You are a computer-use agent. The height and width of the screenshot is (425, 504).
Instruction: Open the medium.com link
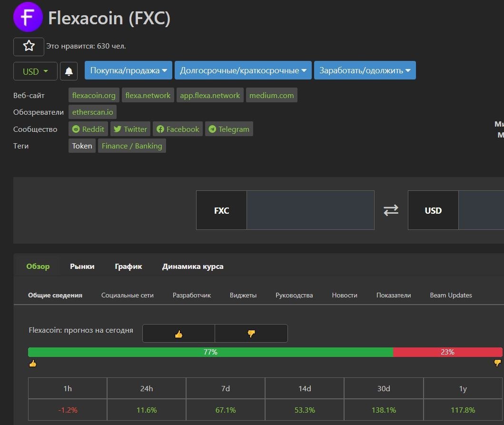[272, 95]
